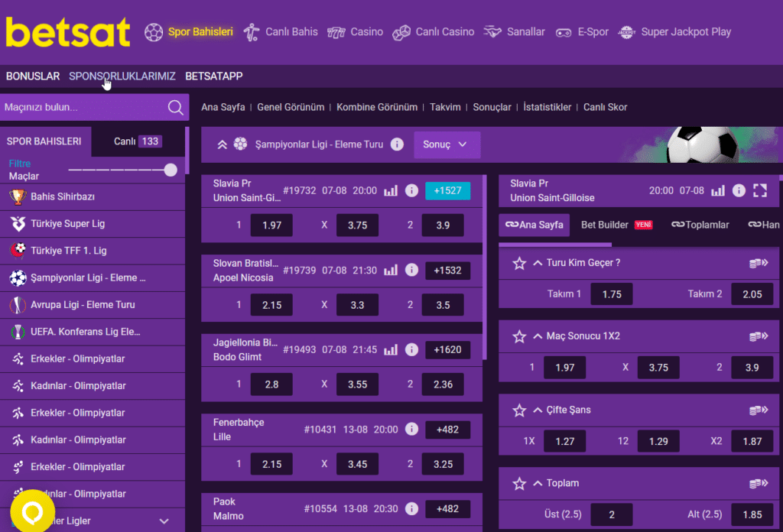Click the betsat logo
The width and height of the screenshot is (783, 532).
click(x=68, y=32)
